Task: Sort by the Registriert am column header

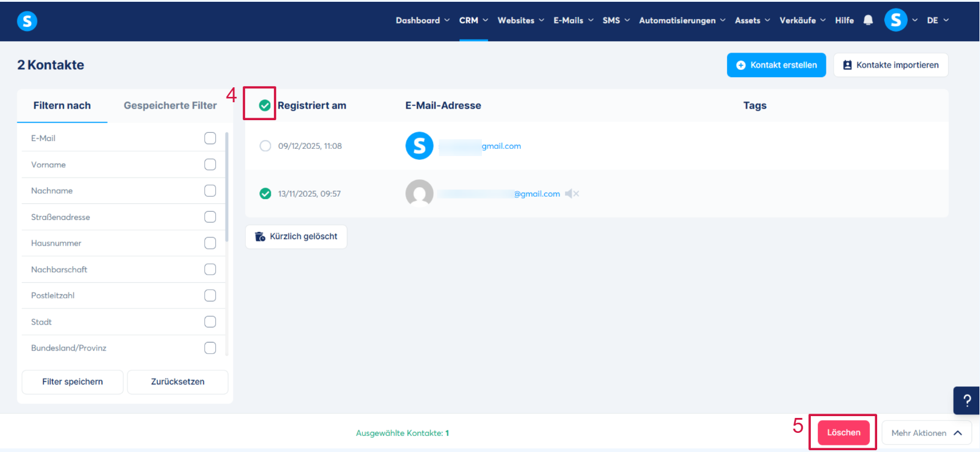Action: [x=312, y=105]
